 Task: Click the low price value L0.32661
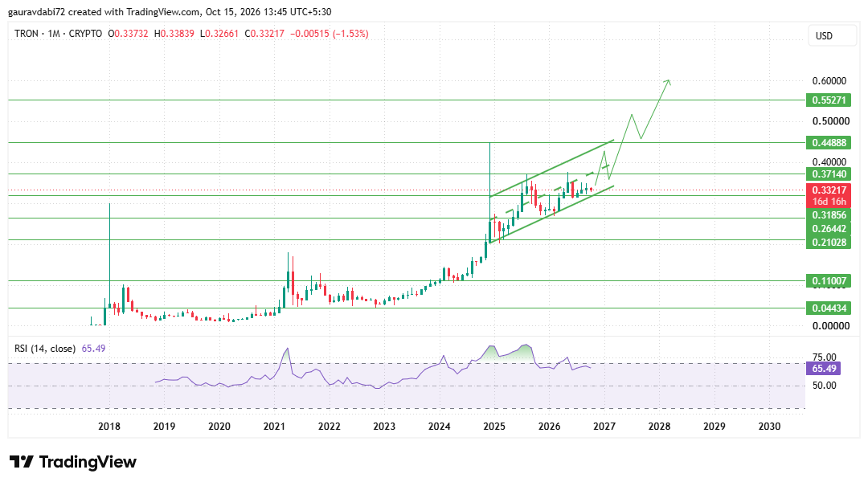click(219, 34)
